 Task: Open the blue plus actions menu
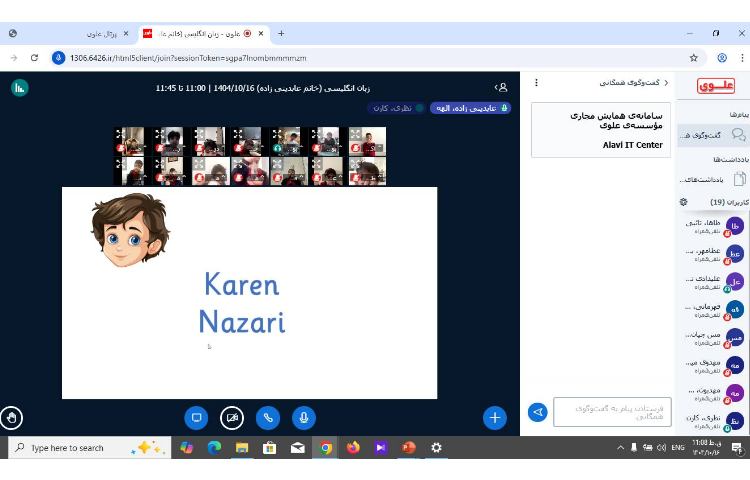[494, 417]
